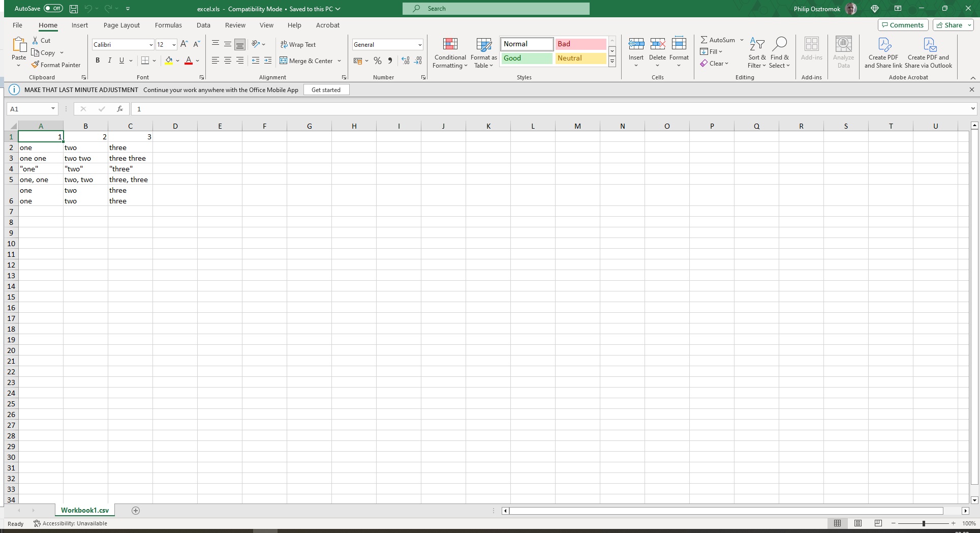
Task: Click the Fill button
Action: pyautogui.click(x=711, y=51)
